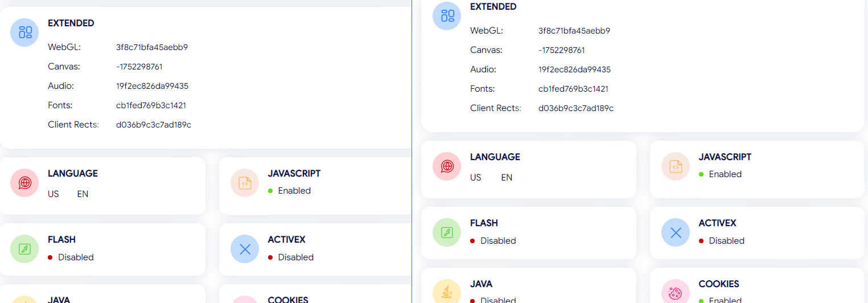Click the ActiveX cross icon in left window
868x303 pixels.
[x=245, y=249]
